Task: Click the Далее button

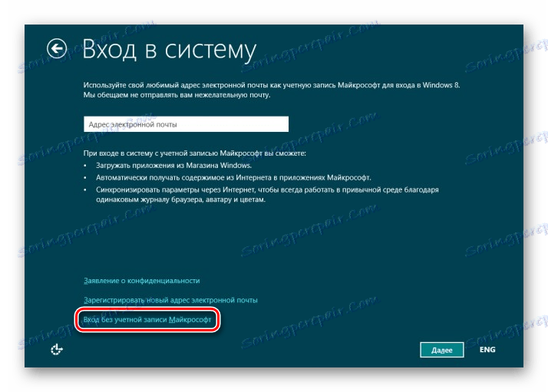Action: click(442, 350)
